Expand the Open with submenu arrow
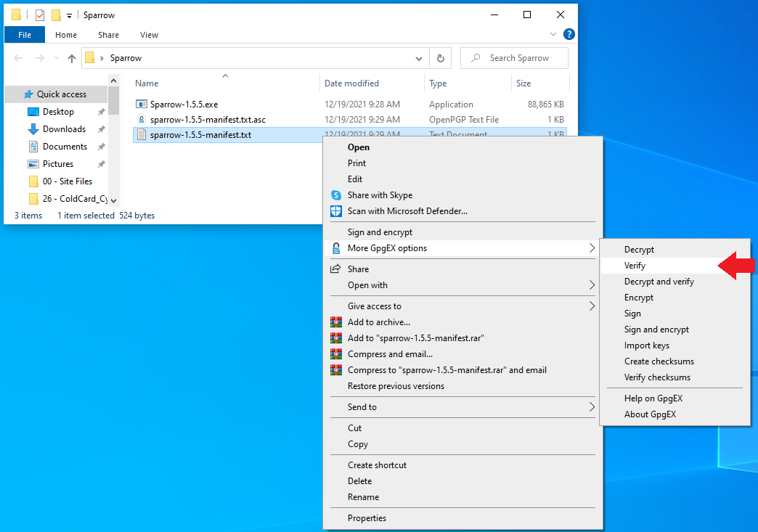758x532 pixels. [x=592, y=285]
